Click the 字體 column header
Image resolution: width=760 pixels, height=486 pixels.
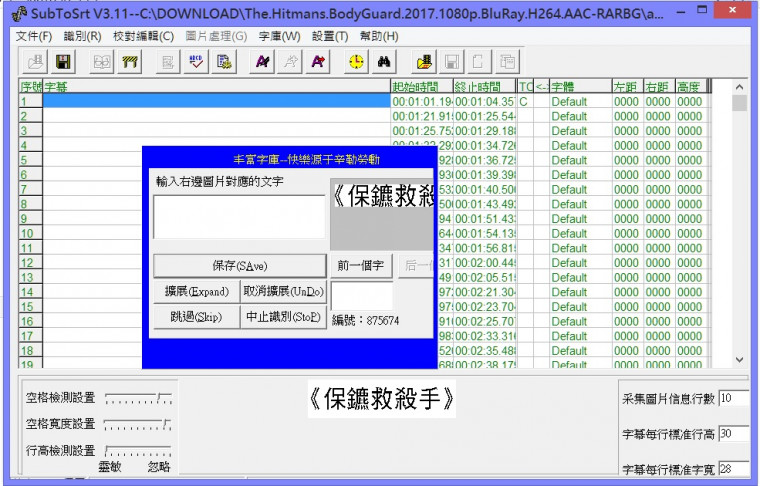[x=581, y=87]
